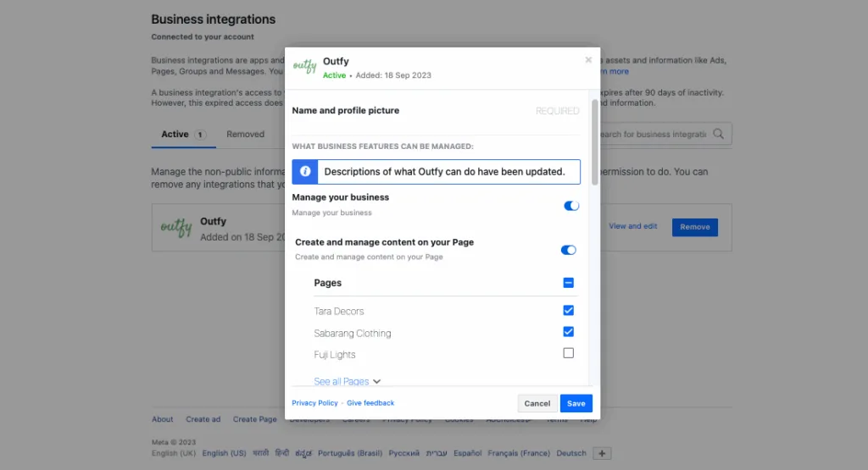Close the Outfy dialog with X icon
This screenshot has width=868, height=470.
click(588, 60)
